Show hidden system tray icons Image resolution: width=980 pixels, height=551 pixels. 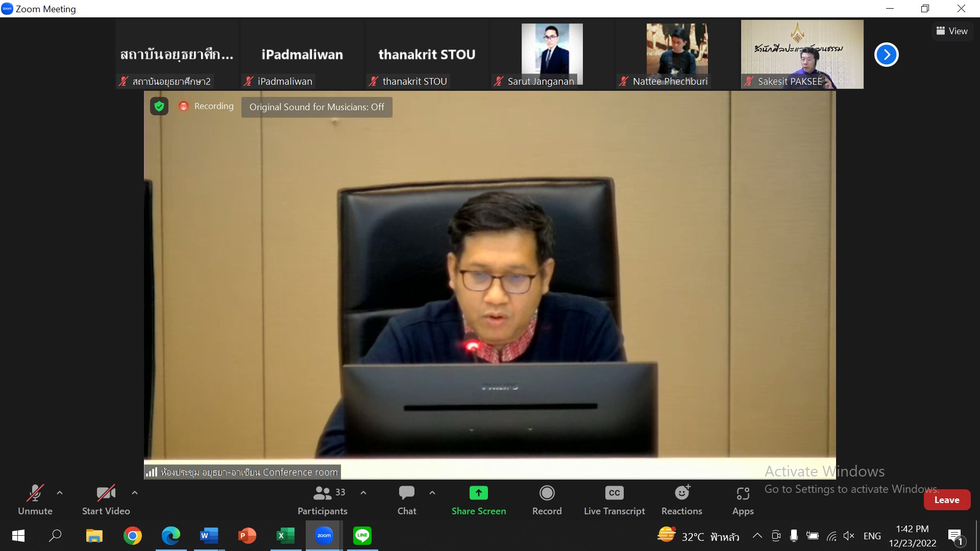point(757,536)
